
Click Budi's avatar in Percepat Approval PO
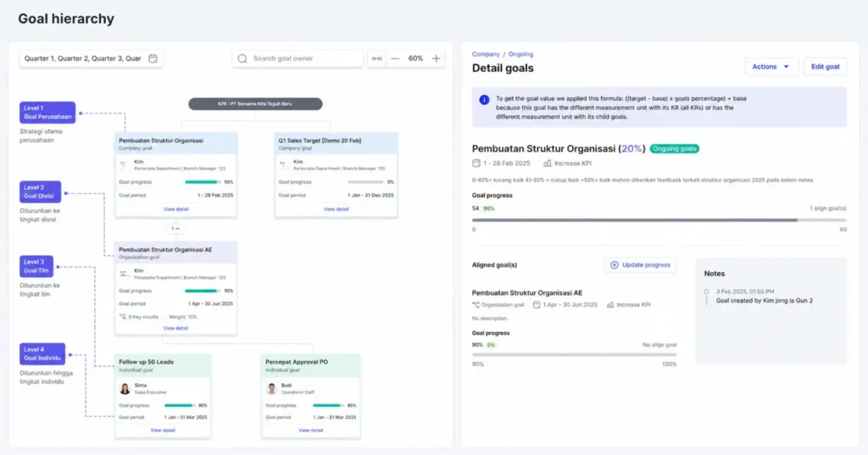pyautogui.click(x=271, y=389)
